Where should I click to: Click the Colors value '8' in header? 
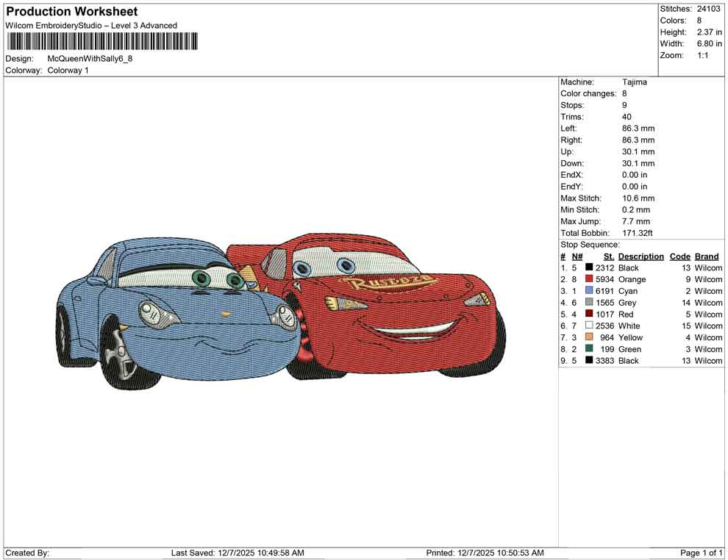click(699, 21)
